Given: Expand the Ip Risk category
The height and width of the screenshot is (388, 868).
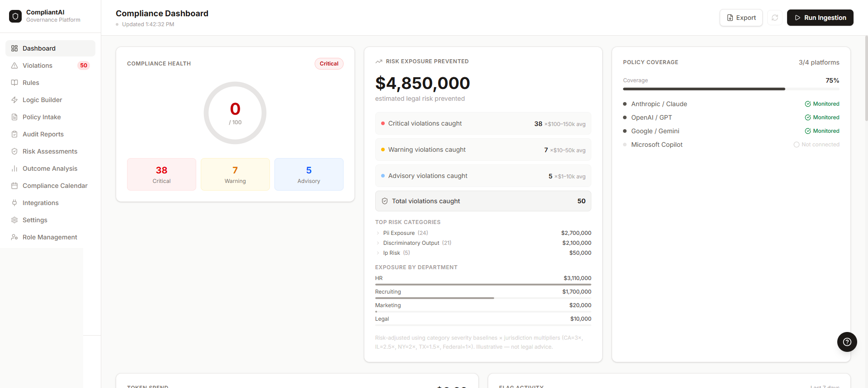Looking at the screenshot, I should click(x=483, y=253).
